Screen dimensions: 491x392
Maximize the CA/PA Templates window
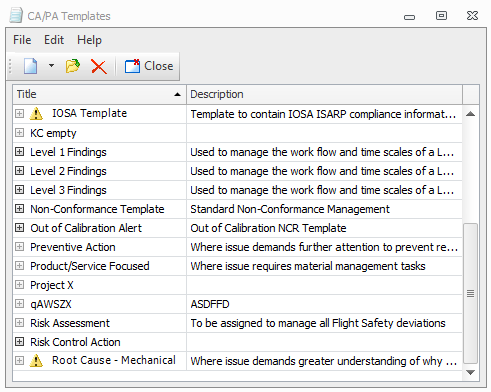point(441,15)
